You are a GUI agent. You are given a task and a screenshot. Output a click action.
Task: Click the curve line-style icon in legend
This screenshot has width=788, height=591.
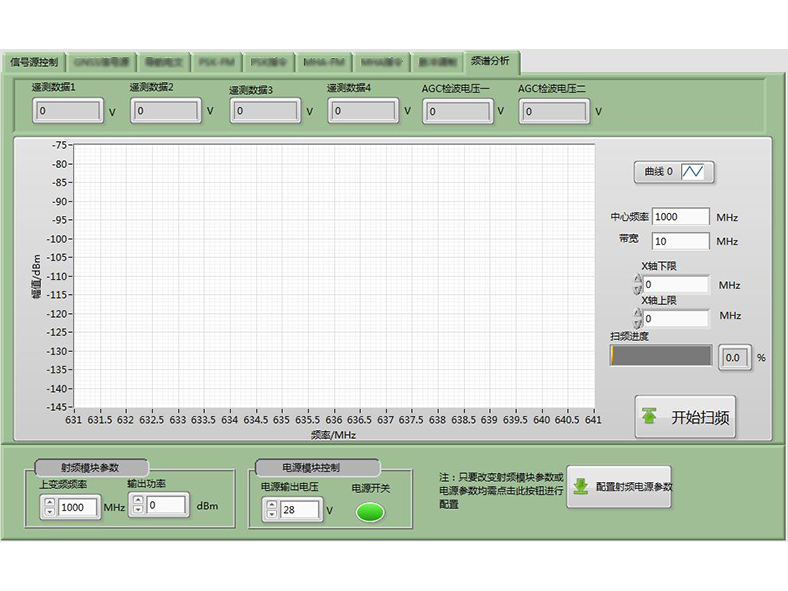click(x=693, y=172)
